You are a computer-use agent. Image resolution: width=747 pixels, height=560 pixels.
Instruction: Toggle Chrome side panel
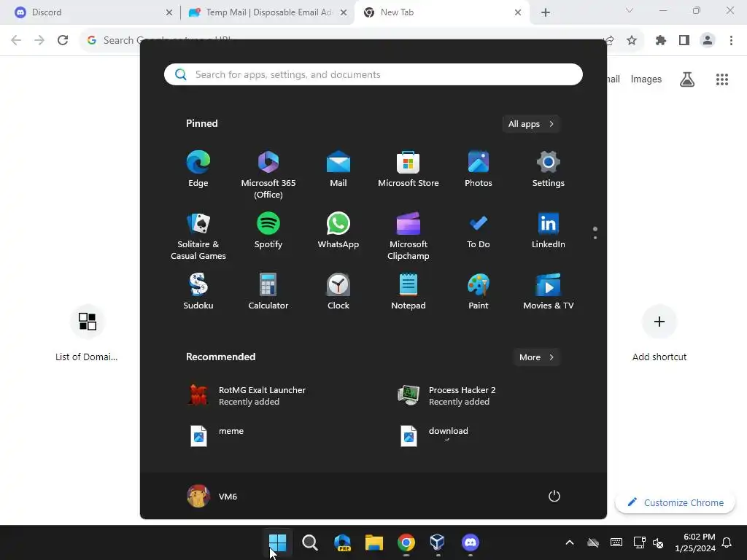click(684, 41)
